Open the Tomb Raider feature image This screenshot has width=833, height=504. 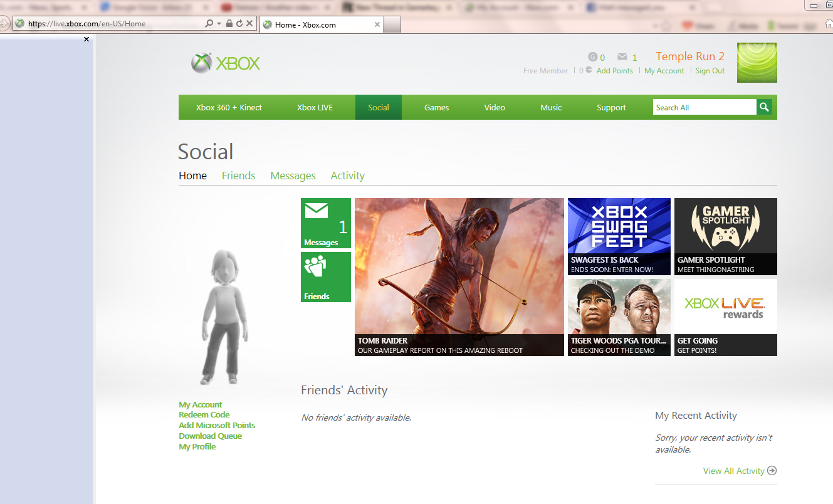click(459, 277)
